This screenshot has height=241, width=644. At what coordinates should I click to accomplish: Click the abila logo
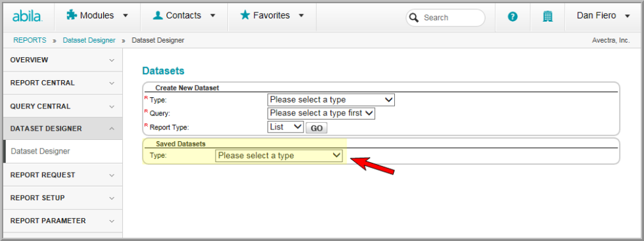[x=27, y=16]
